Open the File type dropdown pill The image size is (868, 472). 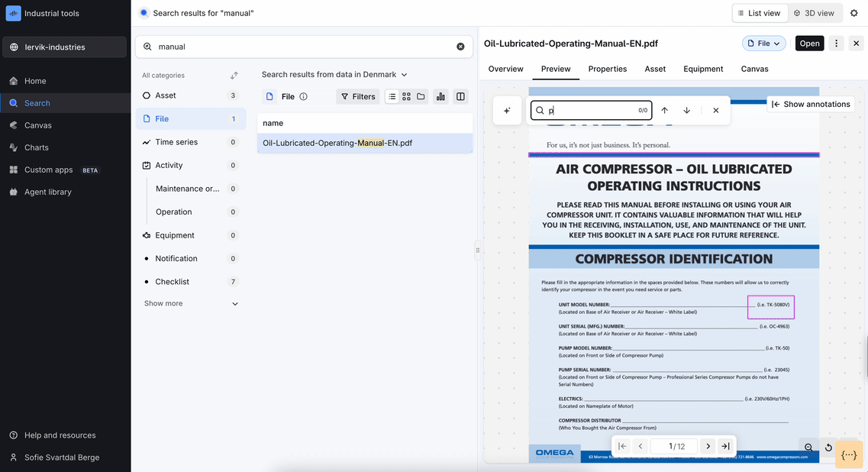tap(764, 44)
